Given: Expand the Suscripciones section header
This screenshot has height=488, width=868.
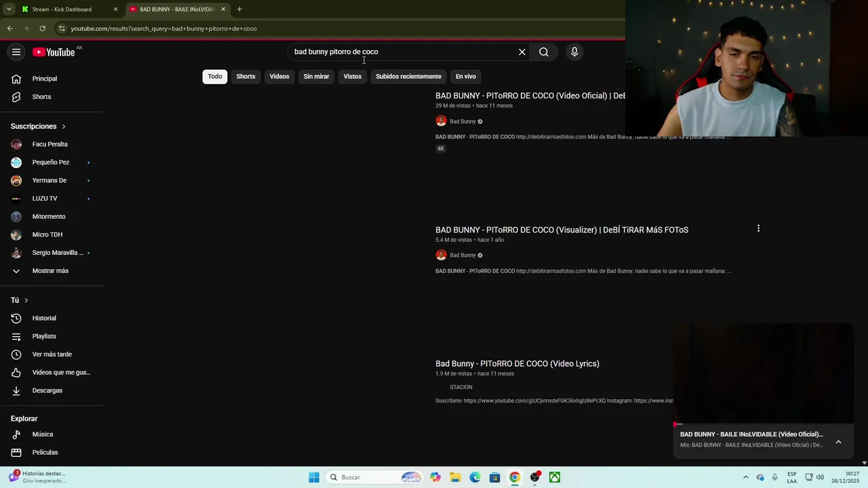Looking at the screenshot, I should point(39,127).
